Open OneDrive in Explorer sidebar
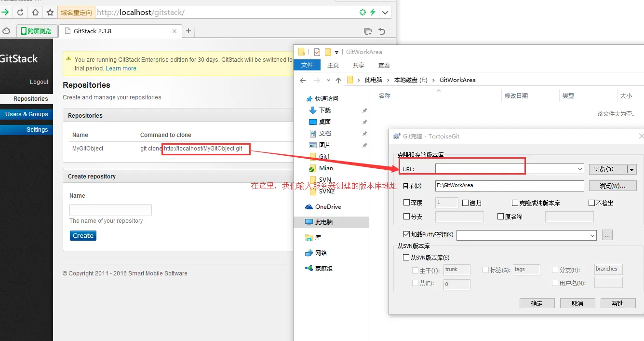Viewport: 644px width, 341px height. click(x=328, y=206)
